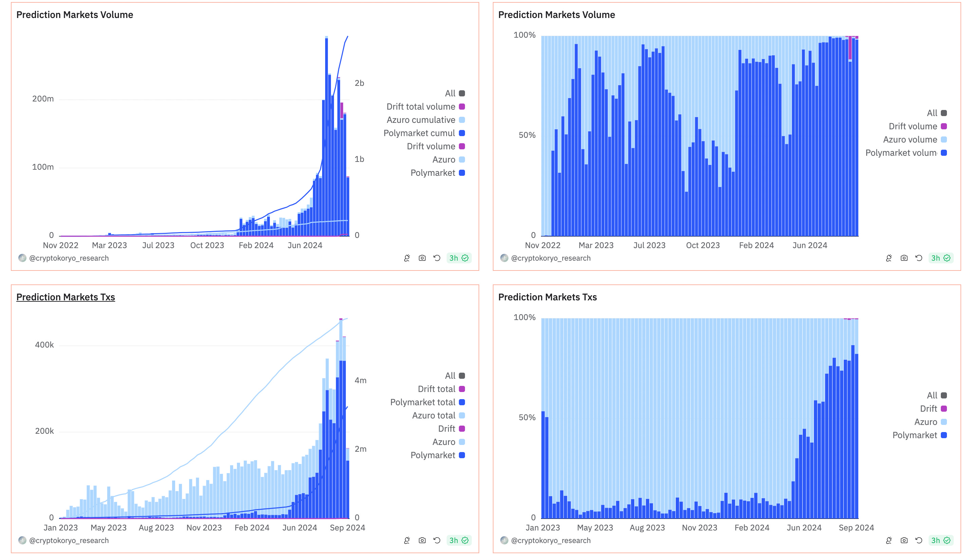Click the 3h verified badge on the top-left chart
970x560 pixels.
point(459,258)
